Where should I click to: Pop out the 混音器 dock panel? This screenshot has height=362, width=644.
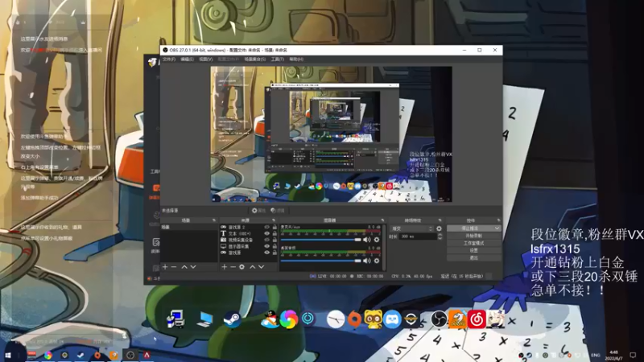pyautogui.click(x=382, y=220)
